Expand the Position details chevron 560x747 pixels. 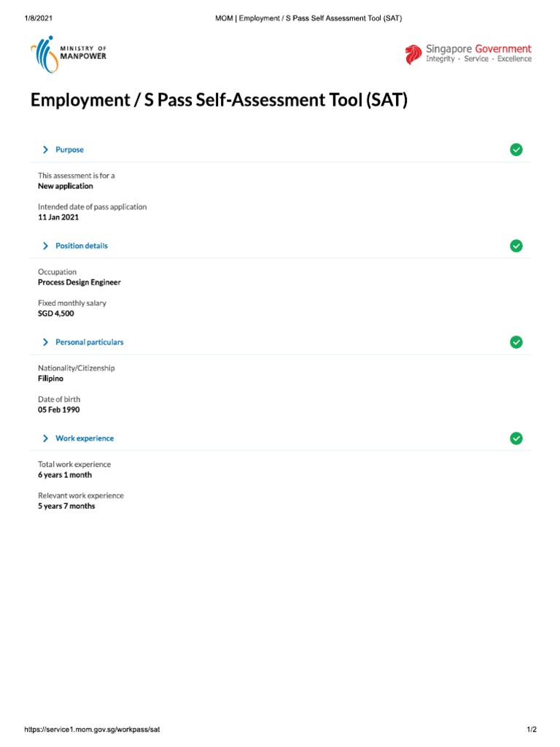tap(45, 246)
